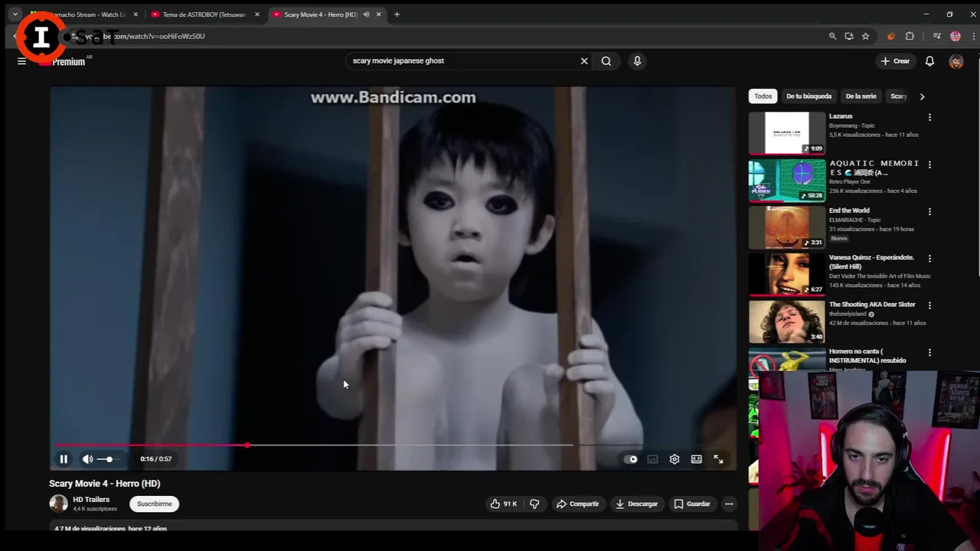The image size is (980, 551).
Task: Open browser zoom magnifier icon
Action: tap(832, 36)
